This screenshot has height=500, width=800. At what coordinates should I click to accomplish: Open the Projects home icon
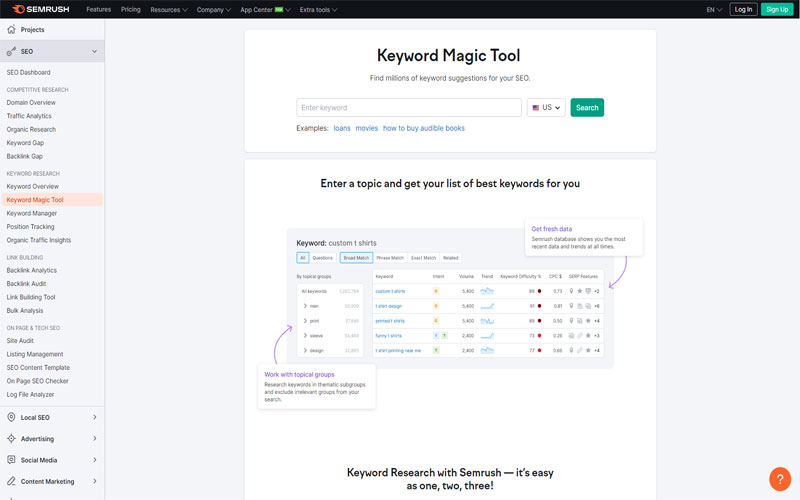11,30
